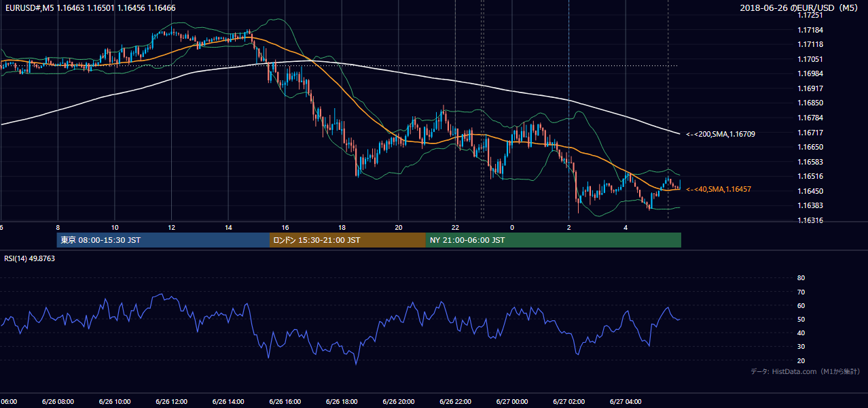This screenshot has height=408, width=868.
Task: Click the RSI(14) 49.8763 indicator label
Action: coord(30,258)
